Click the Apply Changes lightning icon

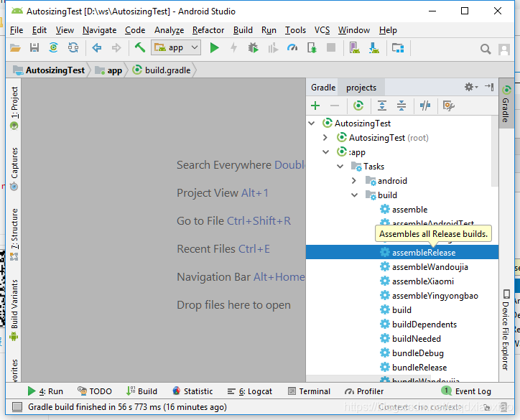234,48
